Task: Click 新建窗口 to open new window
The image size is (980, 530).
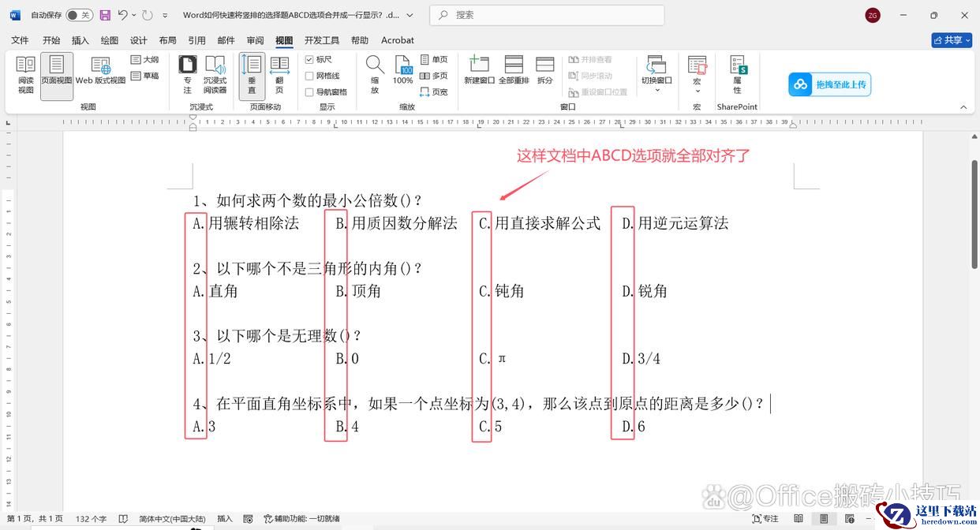Action: pyautogui.click(x=479, y=70)
